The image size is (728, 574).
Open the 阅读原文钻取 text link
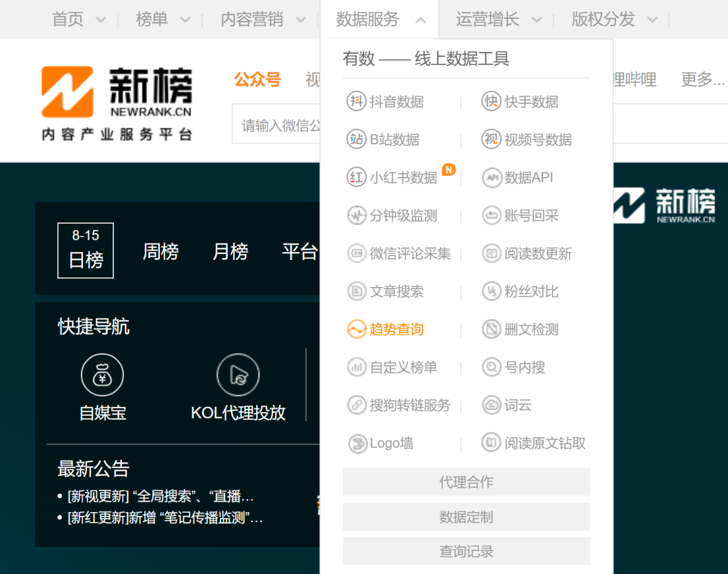[545, 443]
